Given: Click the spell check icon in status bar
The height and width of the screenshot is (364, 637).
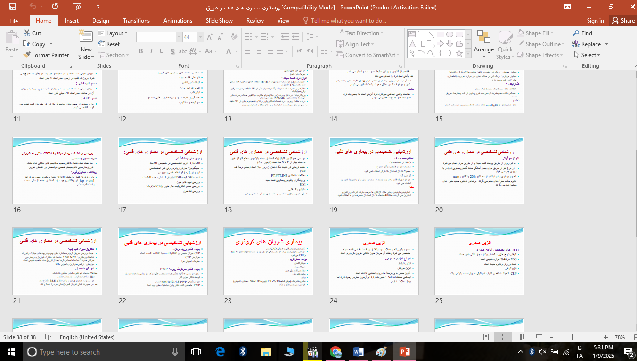Looking at the screenshot, I should pyautogui.click(x=49, y=337).
